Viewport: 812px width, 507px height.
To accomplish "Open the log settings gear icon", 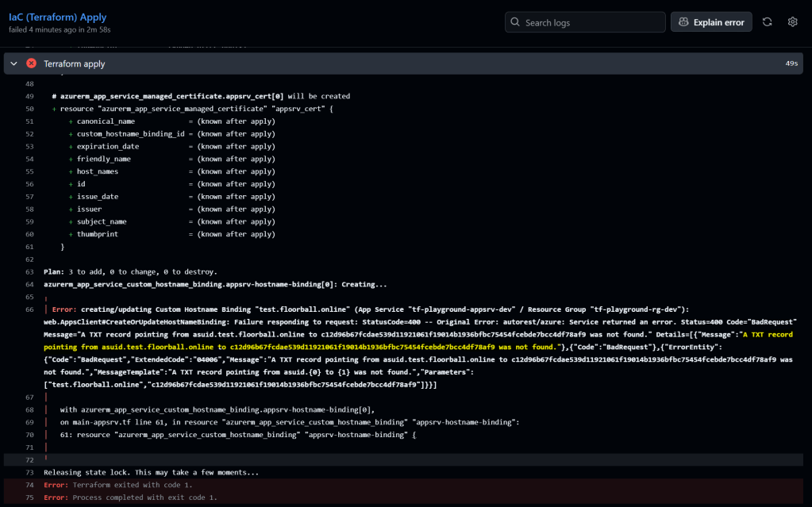I will click(x=792, y=22).
